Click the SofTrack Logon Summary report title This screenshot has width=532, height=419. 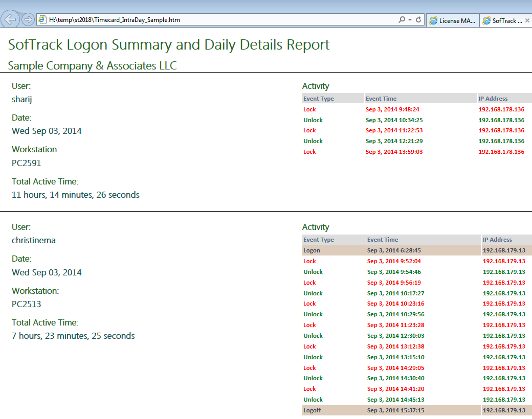(x=169, y=45)
